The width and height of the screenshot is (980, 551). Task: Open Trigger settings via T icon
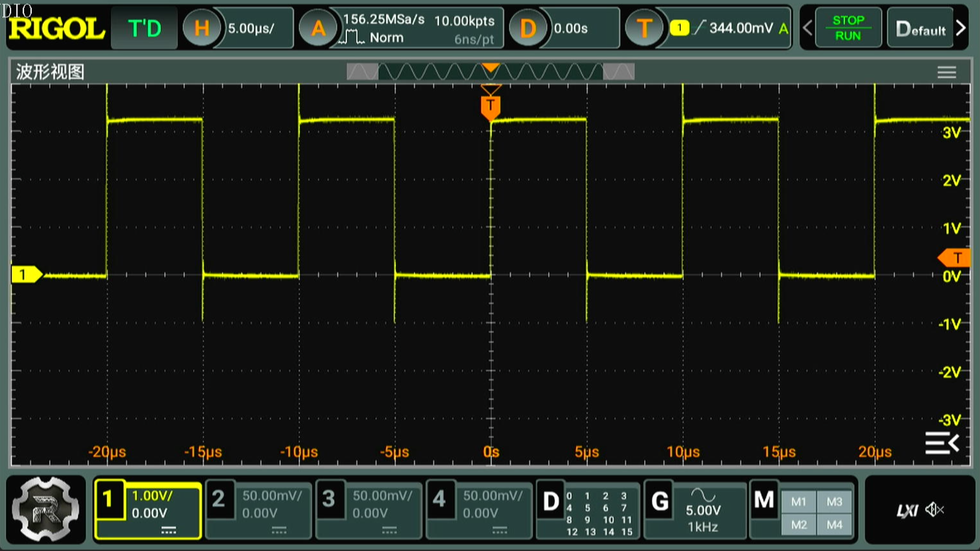(644, 28)
